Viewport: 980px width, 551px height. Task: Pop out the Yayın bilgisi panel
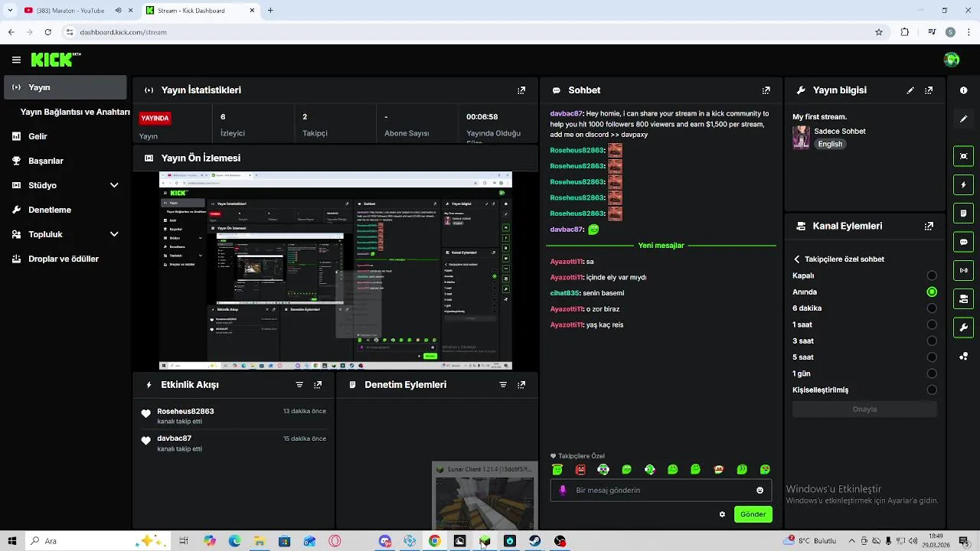(x=929, y=90)
